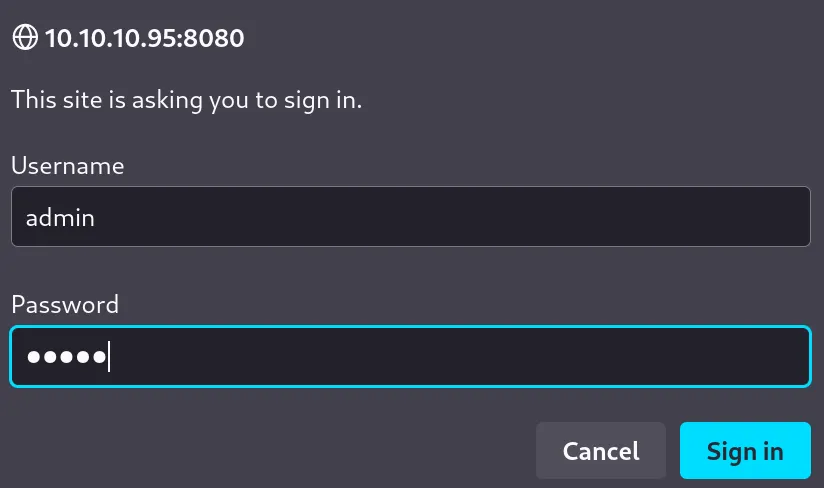Click the masked dots in the Password field
This screenshot has height=488, width=824.
click(x=66, y=356)
